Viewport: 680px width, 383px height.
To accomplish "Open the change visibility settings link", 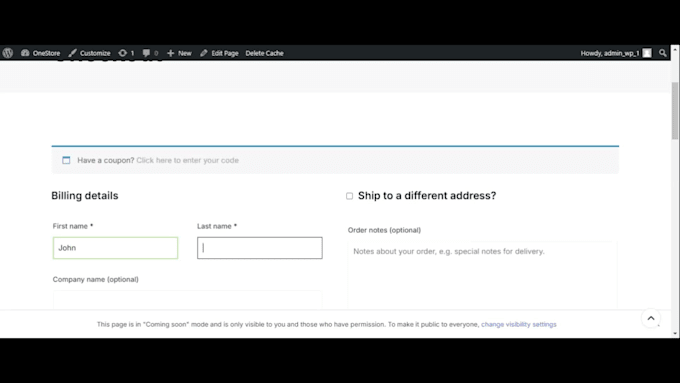I will 519,324.
